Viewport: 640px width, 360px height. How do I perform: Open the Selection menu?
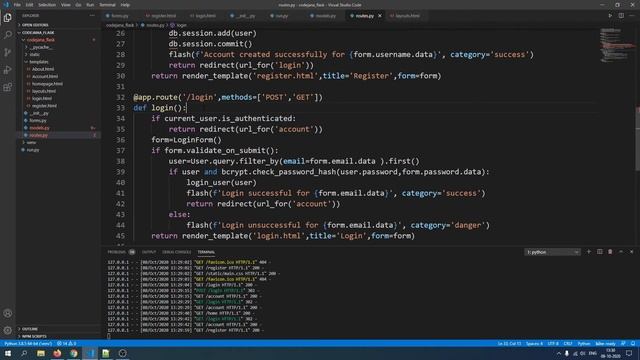(47, 5)
